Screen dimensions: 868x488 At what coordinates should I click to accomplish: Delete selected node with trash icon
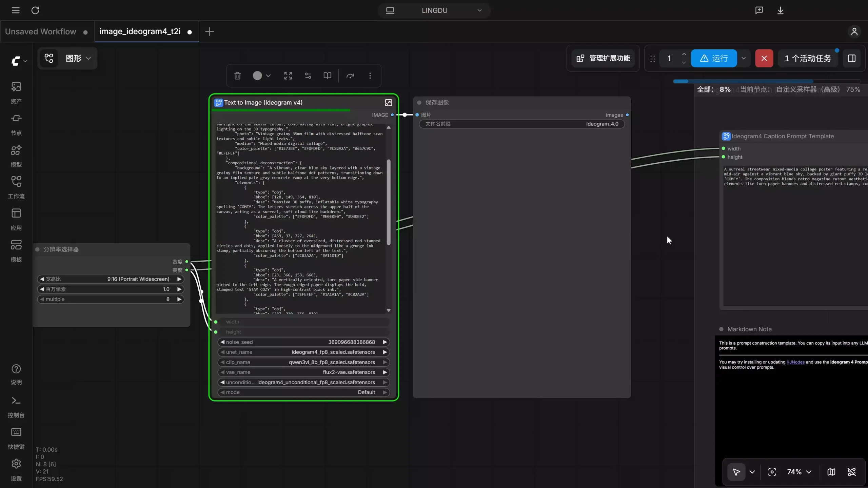point(237,76)
